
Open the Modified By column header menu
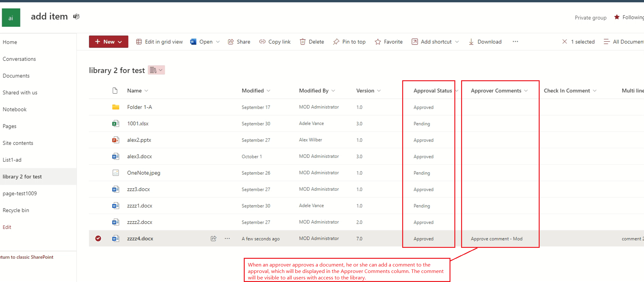pos(317,91)
